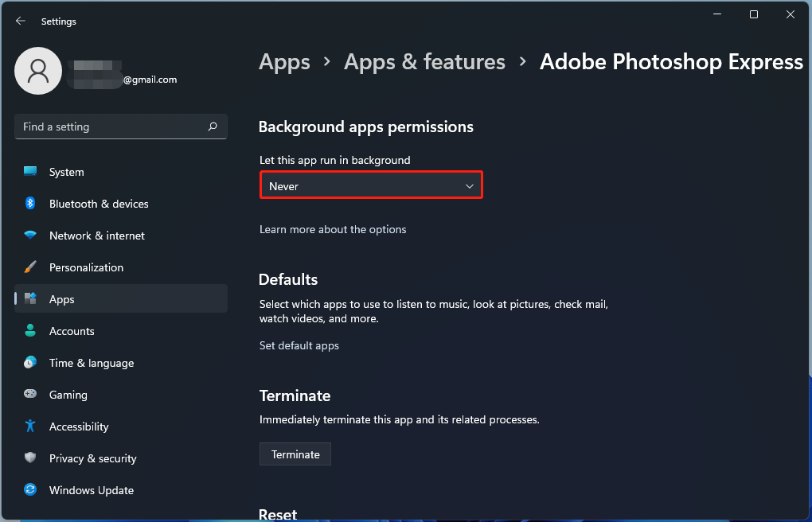Open Personalization settings
812x522 pixels.
tap(121, 267)
